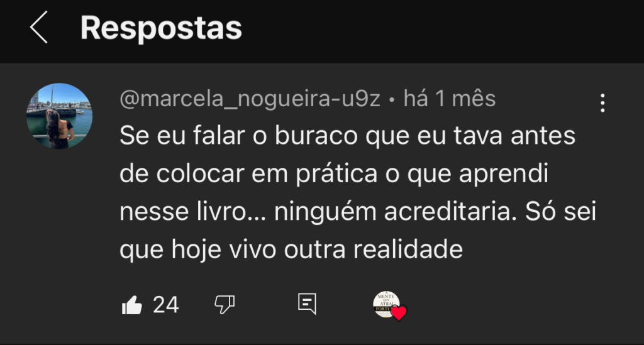This screenshot has width=644, height=345.
Task: Open the reply comment icon
Action: pos(307,304)
